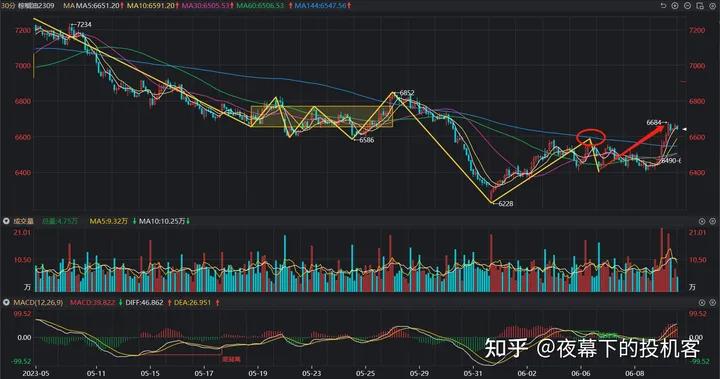Click the blue MA144 moving average label
Image resolution: width=720 pixels, height=379 pixels.
(320, 6)
